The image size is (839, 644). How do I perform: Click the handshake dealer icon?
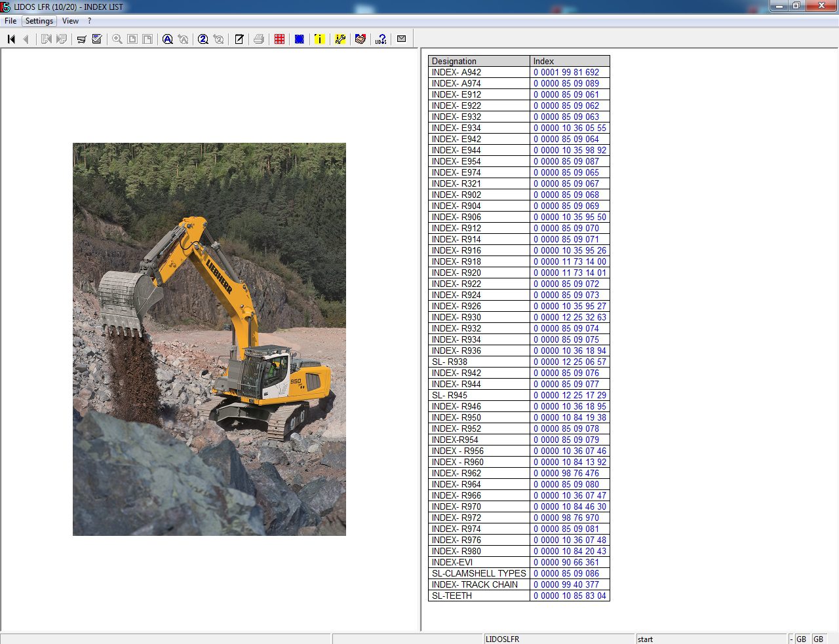pos(361,39)
